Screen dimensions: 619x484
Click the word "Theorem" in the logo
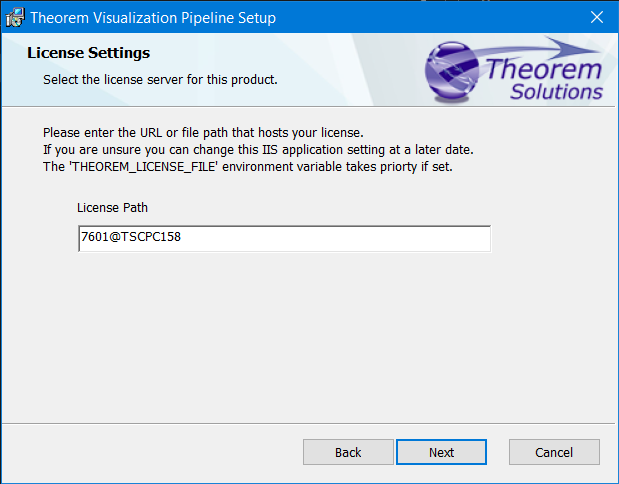point(544,70)
